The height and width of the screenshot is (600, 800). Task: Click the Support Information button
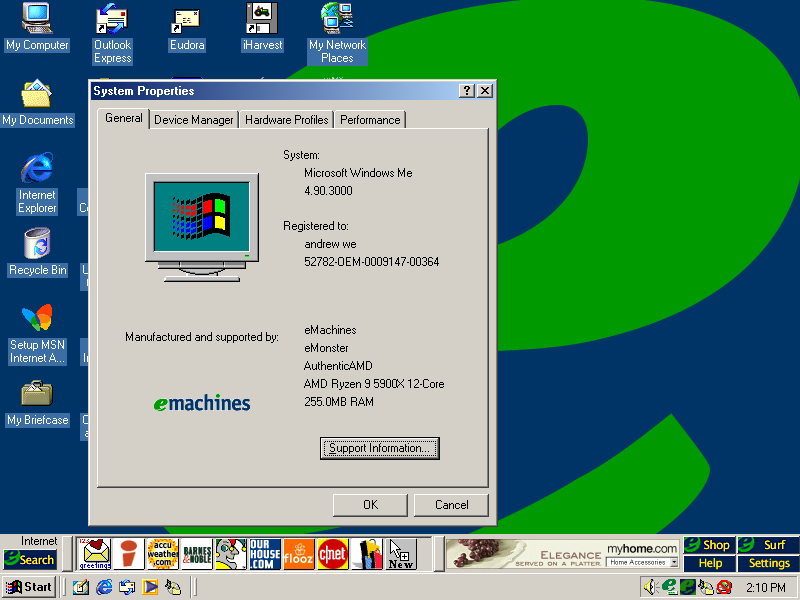click(x=380, y=448)
